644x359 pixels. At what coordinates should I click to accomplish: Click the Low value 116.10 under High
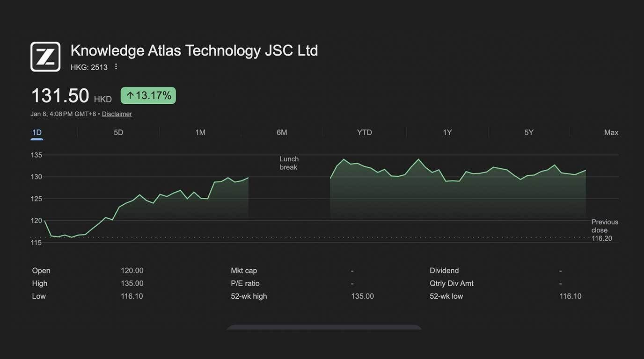[132, 296]
